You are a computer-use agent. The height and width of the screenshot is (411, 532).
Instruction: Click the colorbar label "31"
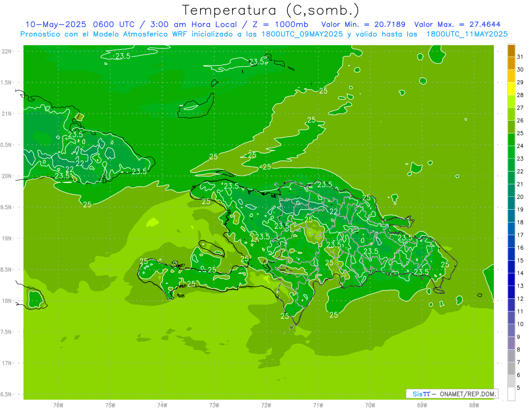click(520, 57)
